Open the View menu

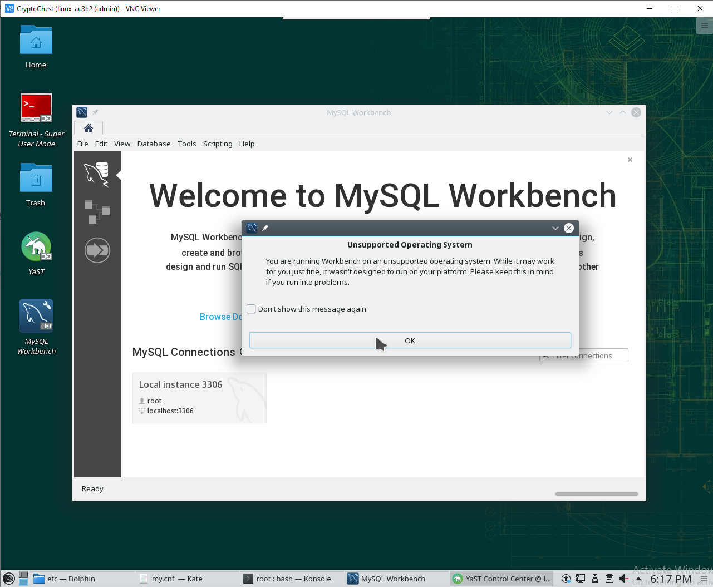tap(122, 144)
